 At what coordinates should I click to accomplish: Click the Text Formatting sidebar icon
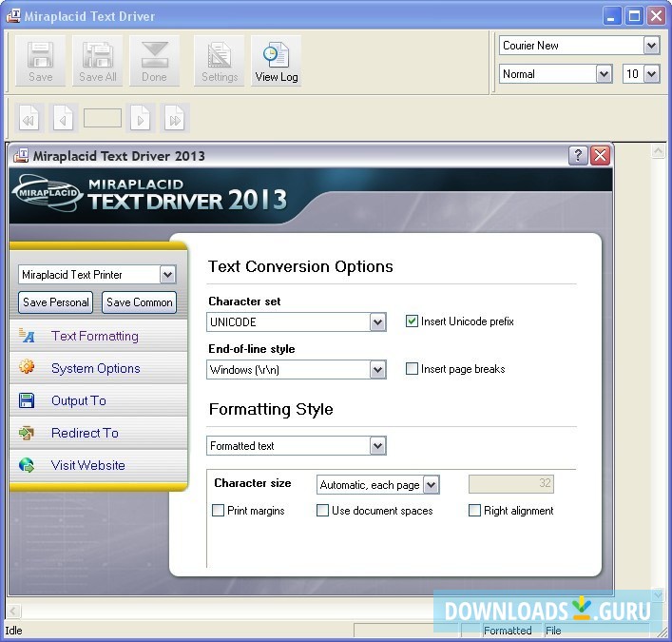27,336
